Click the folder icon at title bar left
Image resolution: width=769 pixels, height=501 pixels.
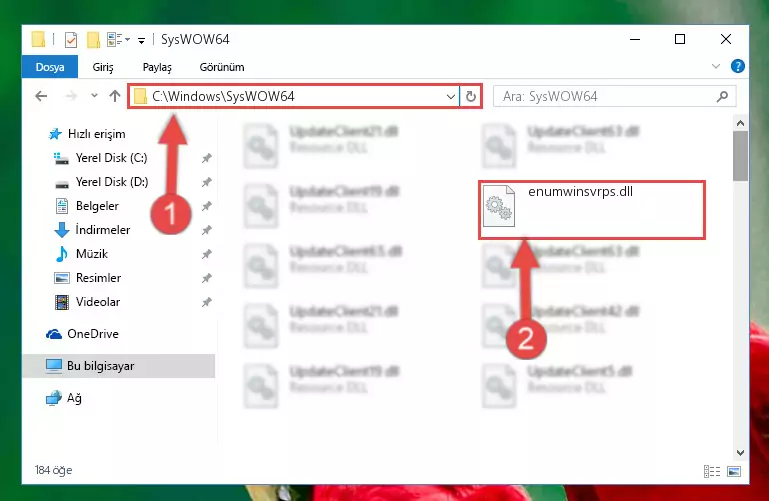(x=38, y=39)
